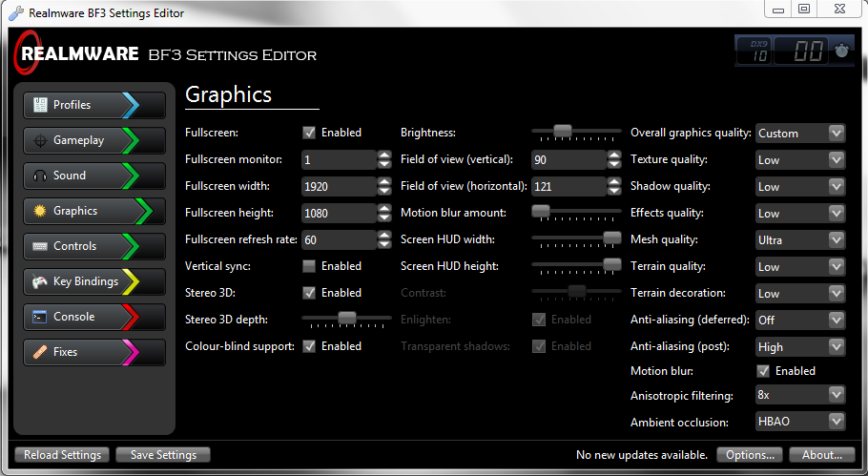This screenshot has width=868, height=476.
Task: Go to Key Bindings section
Action: click(94, 281)
